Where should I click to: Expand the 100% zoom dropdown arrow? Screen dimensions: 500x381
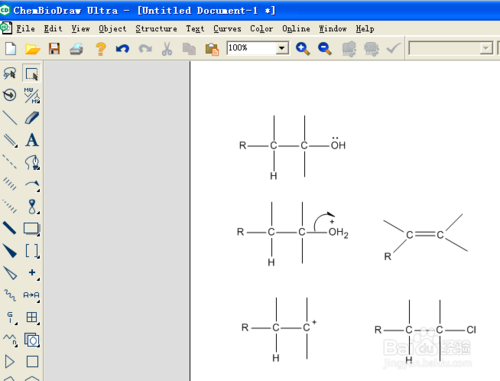pos(282,48)
